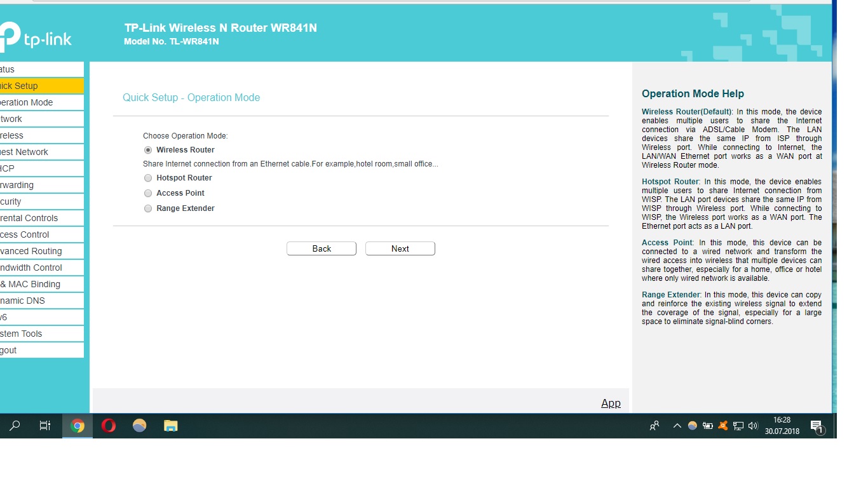
Task: Open the Action Center notifications
Action: [817, 426]
